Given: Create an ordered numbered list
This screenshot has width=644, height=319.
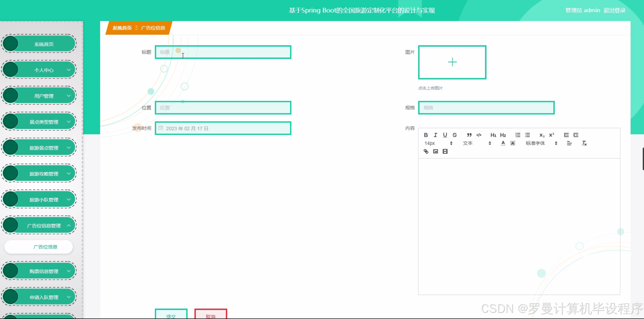Looking at the screenshot, I should point(518,135).
